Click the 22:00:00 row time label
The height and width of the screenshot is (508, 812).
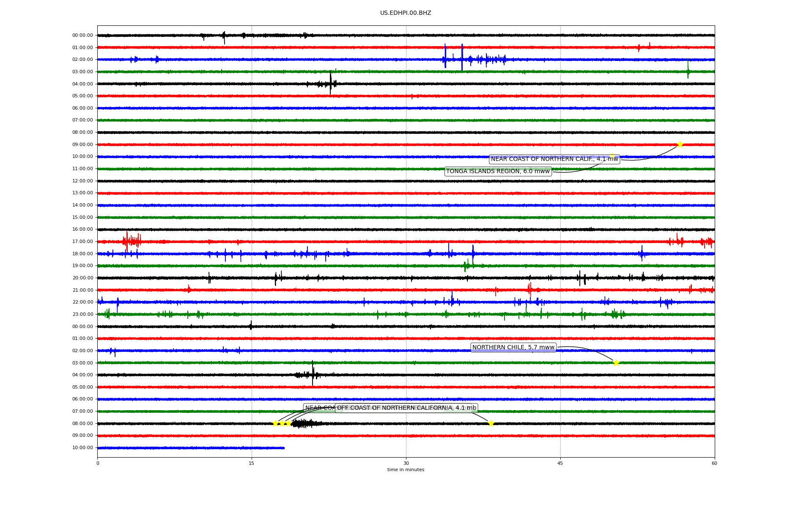click(x=82, y=302)
